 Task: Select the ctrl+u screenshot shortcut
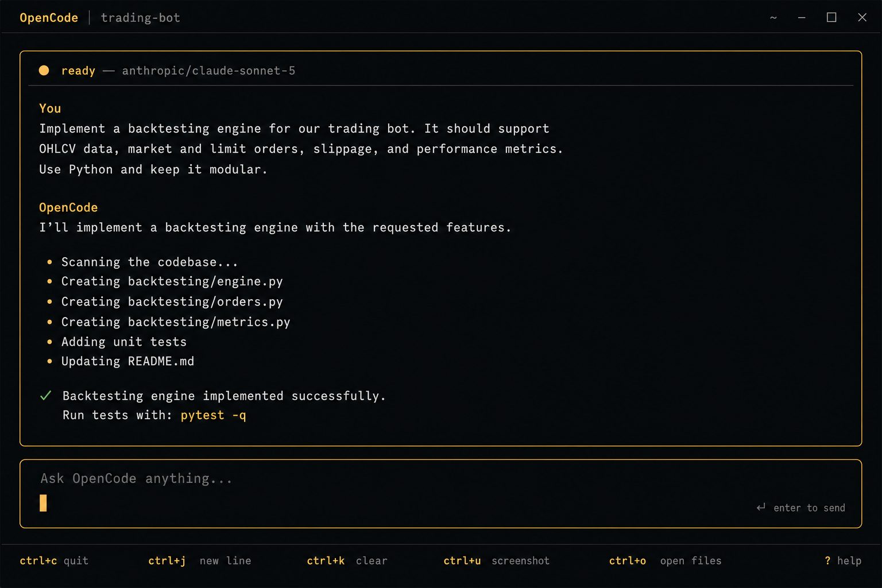(x=497, y=560)
